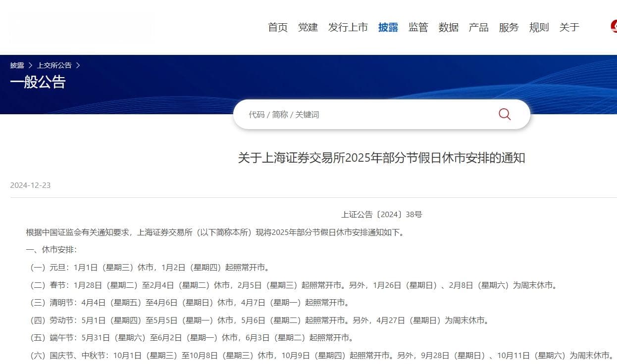
Task: Click the 端午节 holiday arrangement line
Action: tap(191, 338)
